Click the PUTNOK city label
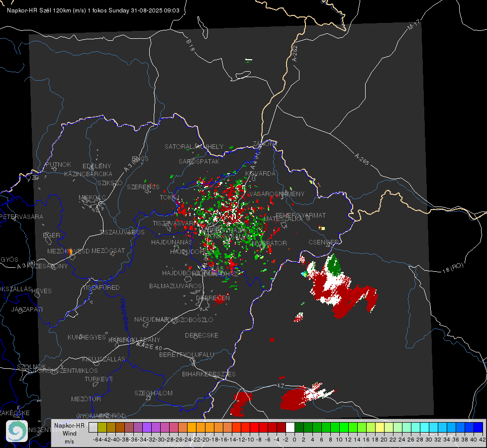Screen dimensions: 487x448 [58, 165]
